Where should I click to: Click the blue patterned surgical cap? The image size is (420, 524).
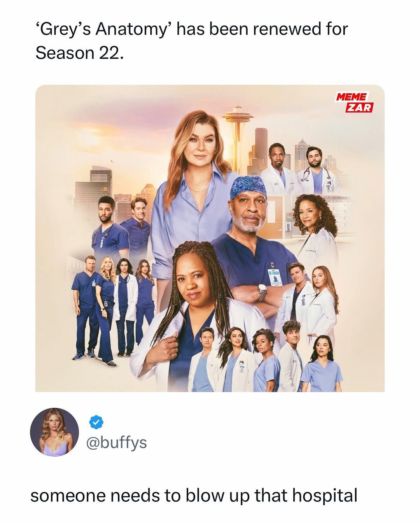coord(248,187)
